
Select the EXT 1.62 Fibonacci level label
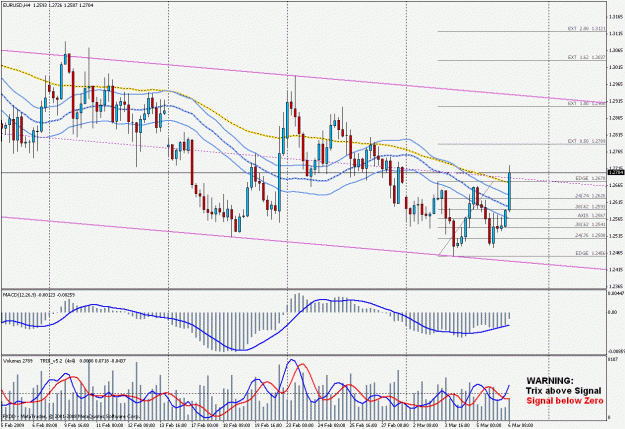point(587,57)
